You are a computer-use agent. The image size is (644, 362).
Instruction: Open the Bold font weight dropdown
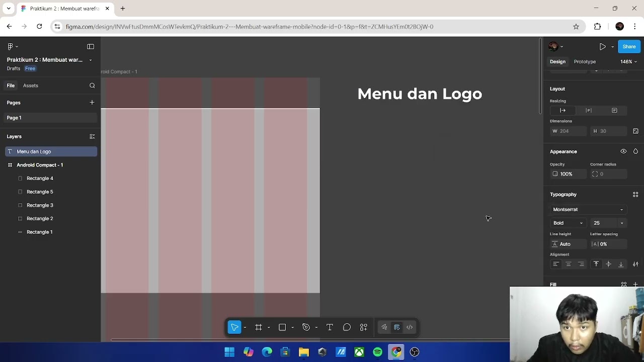568,223
